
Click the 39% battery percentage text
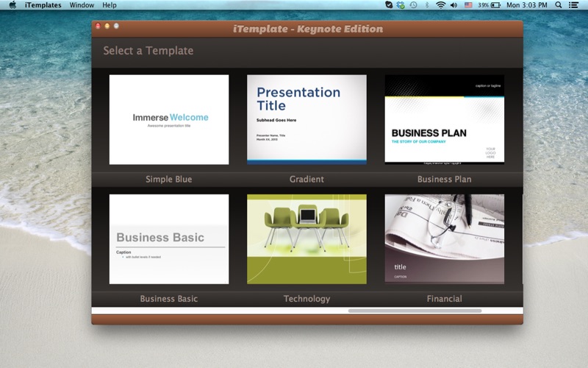pyautogui.click(x=483, y=5)
